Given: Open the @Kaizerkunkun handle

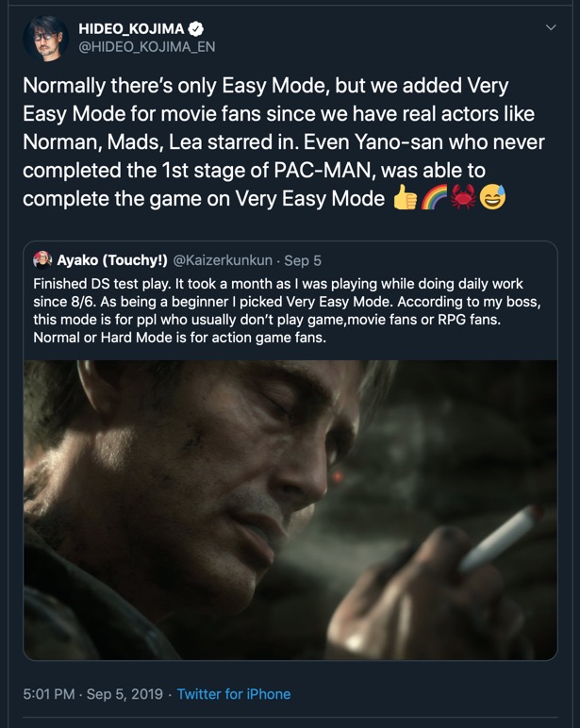Looking at the screenshot, I should pyautogui.click(x=228, y=259).
